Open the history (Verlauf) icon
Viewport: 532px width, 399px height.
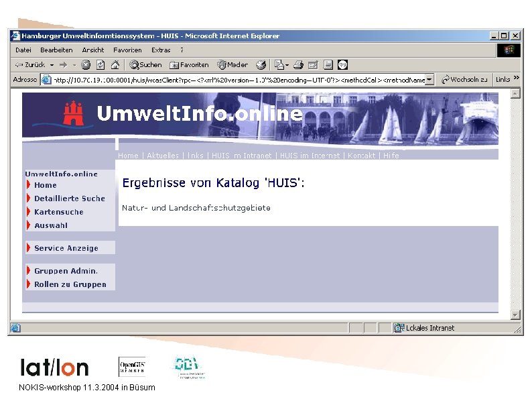(261, 64)
